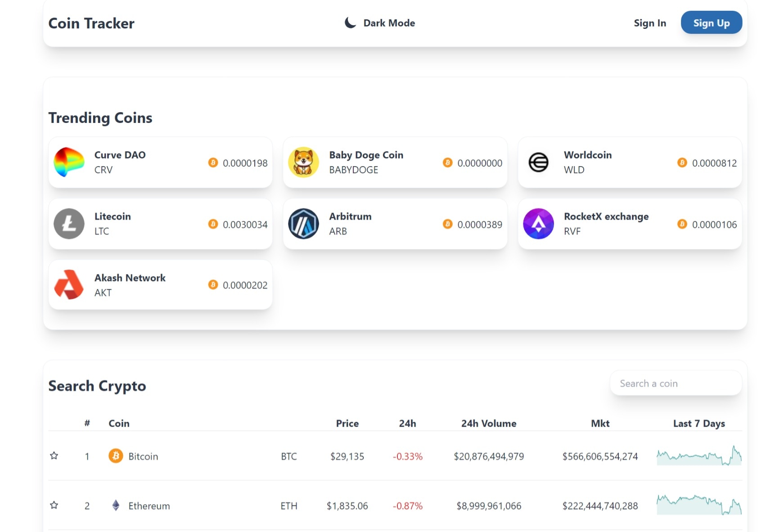The image size is (775, 532).
Task: Click the Bitcoin name in the table
Action: coord(143,456)
